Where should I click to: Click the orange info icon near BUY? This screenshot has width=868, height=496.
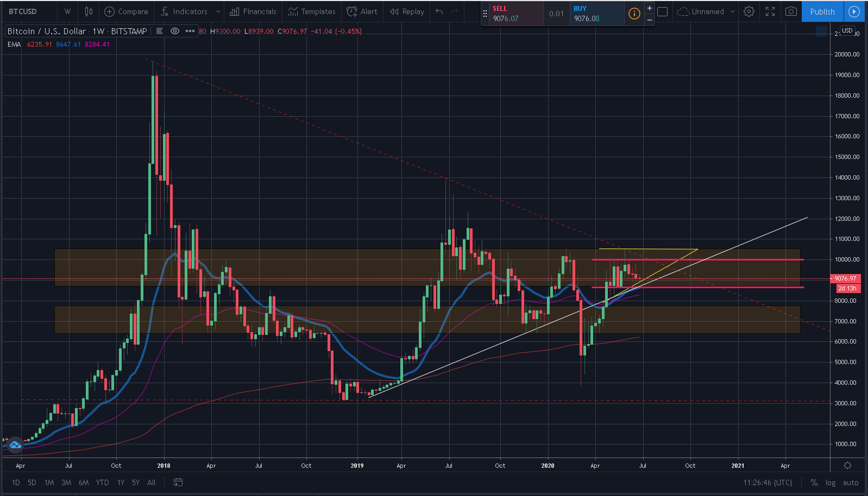634,14
